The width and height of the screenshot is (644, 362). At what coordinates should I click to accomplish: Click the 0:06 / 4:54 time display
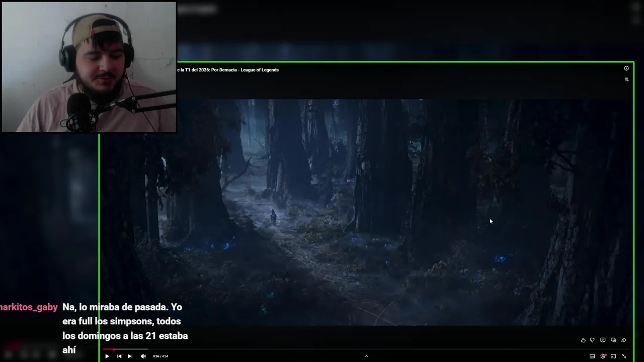pyautogui.click(x=160, y=356)
